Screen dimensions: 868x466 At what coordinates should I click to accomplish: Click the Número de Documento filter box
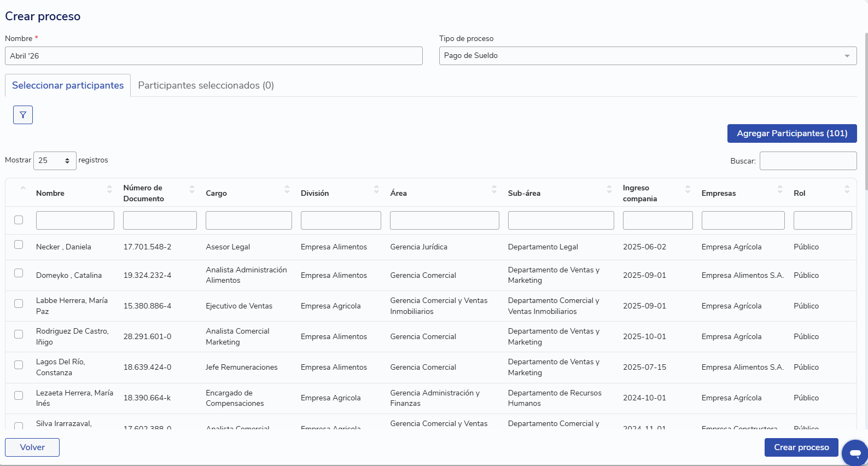pos(160,220)
